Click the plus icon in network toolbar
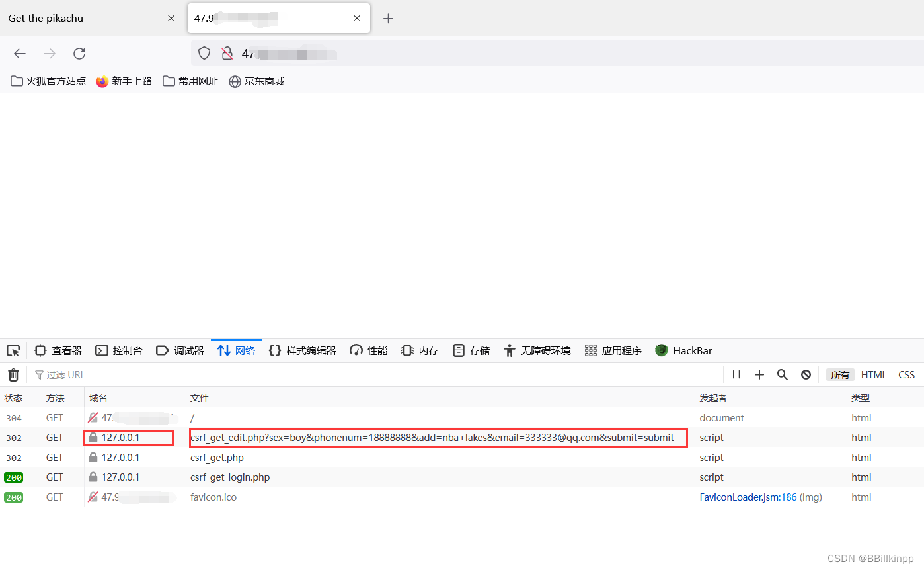 pyautogui.click(x=759, y=375)
